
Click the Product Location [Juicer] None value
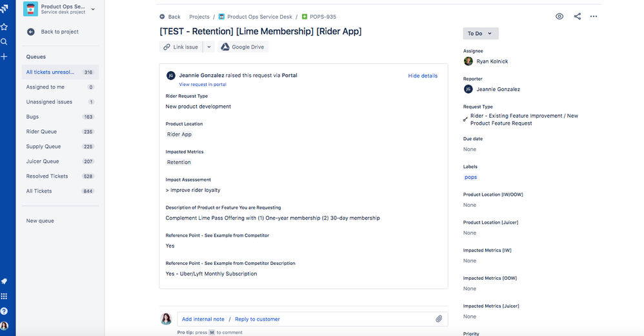469,233
